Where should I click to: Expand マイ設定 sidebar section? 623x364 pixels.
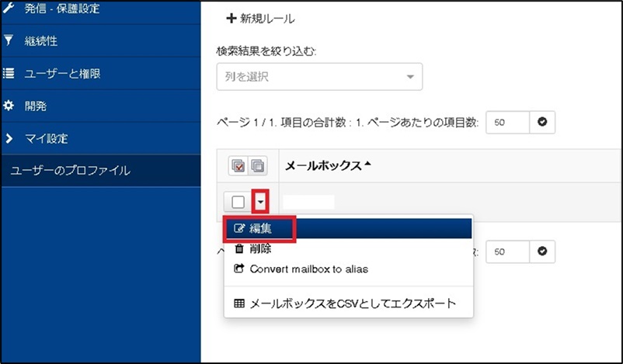tap(100, 138)
